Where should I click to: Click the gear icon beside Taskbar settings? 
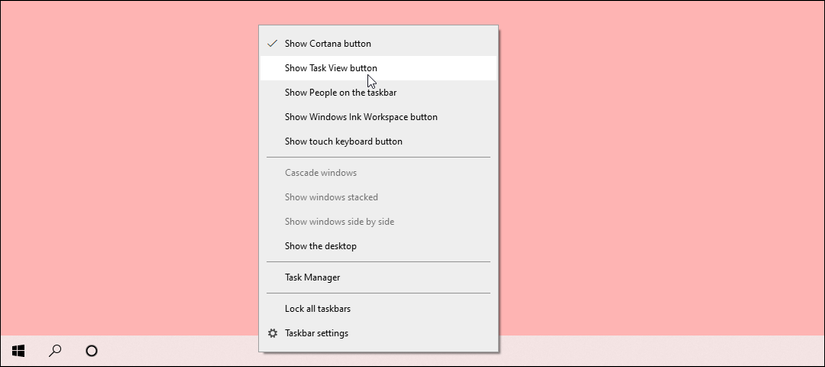click(273, 333)
